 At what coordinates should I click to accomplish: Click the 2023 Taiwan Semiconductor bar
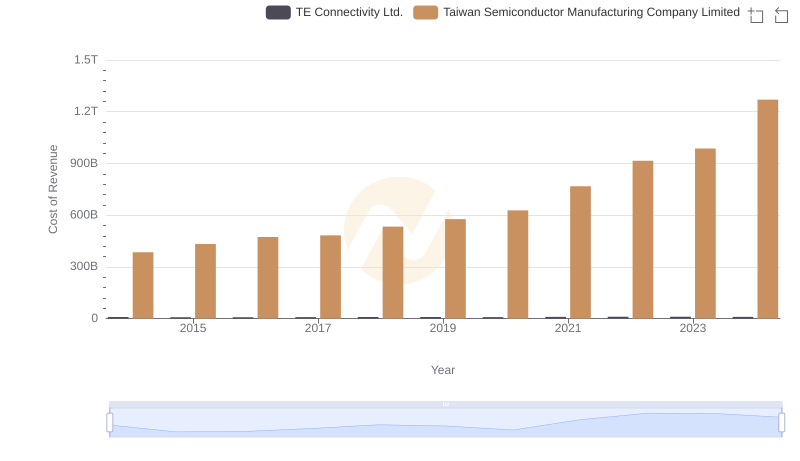[x=705, y=234]
